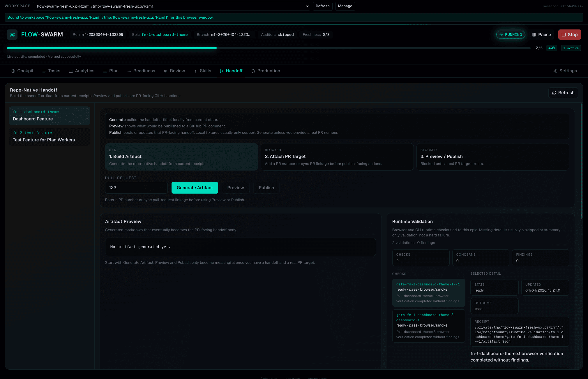Click the Readiness tab gauge icon
The height and width of the screenshot is (379, 588).
point(129,71)
